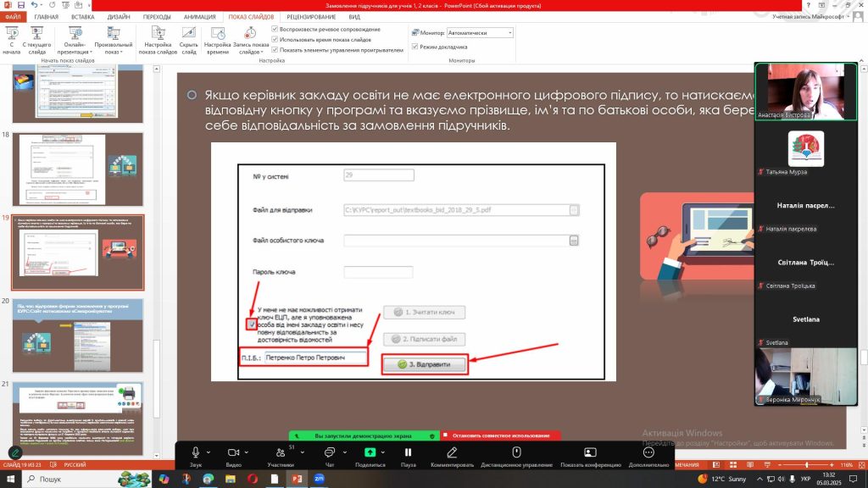Click Анастасія Бистрова video tile
Screen dimensions: 868x488
(x=806, y=91)
